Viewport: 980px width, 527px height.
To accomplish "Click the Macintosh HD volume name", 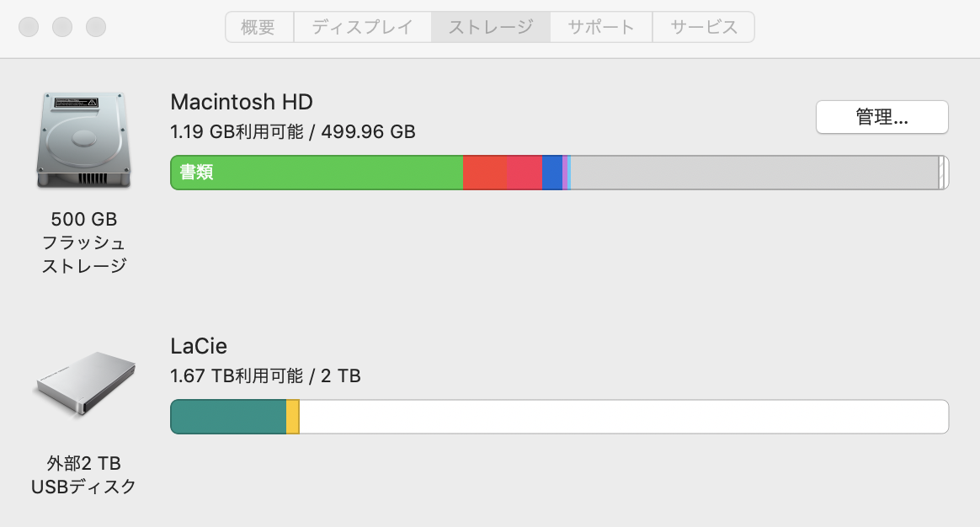I will [242, 103].
